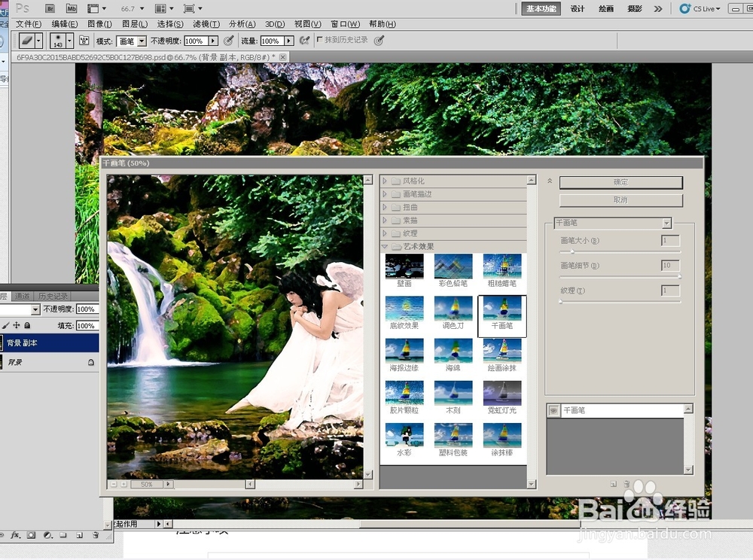This screenshot has height=560, width=753.
Task: Open the 不透明度 slider arrow in options bar
Action: click(213, 41)
